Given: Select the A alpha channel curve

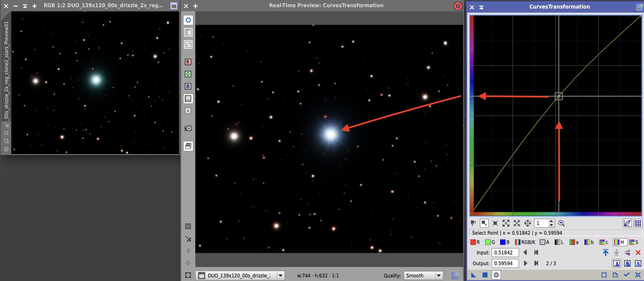Looking at the screenshot, I should pos(544,242).
